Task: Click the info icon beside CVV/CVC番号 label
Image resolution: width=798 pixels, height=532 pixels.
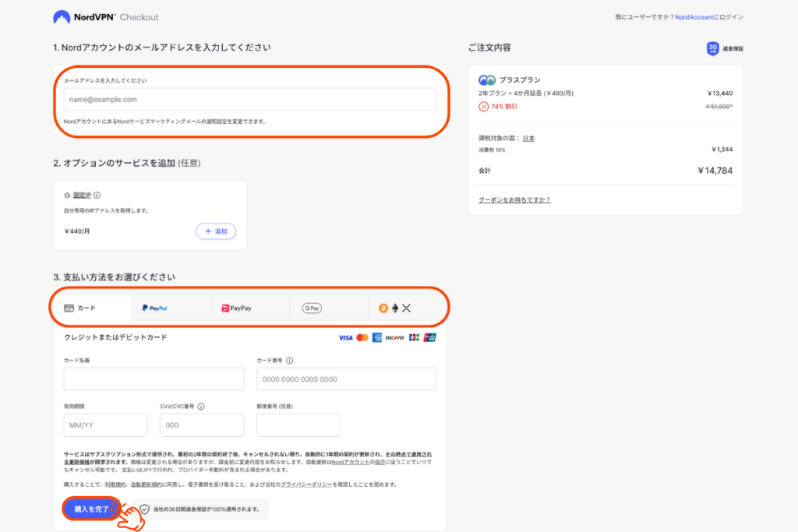Action: (x=201, y=407)
